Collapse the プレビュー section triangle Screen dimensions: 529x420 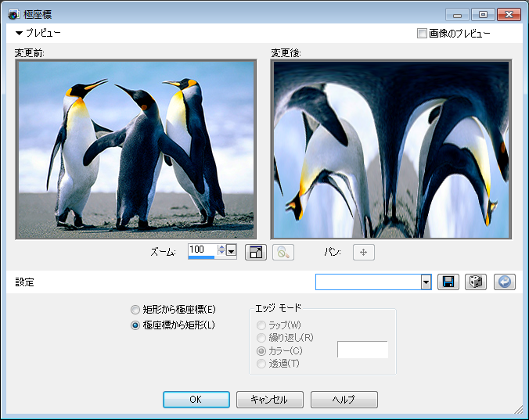point(20,34)
